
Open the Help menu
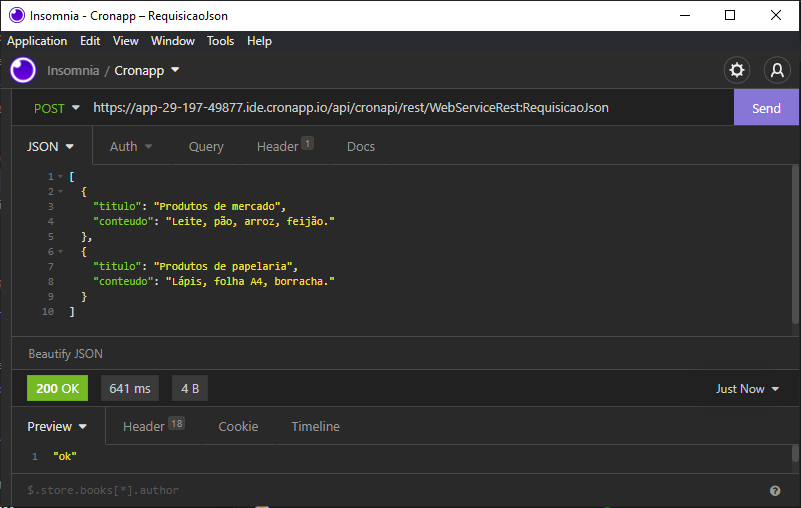tap(260, 41)
